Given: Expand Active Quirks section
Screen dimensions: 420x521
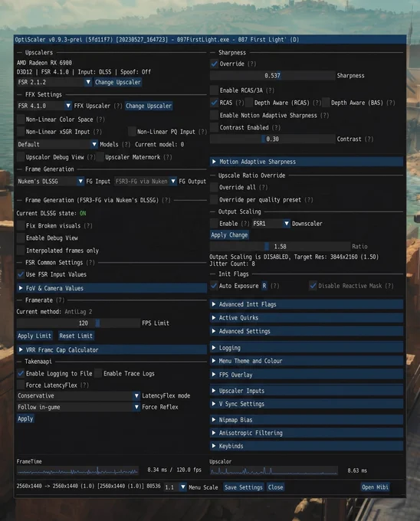Looking at the screenshot, I should coord(307,318).
